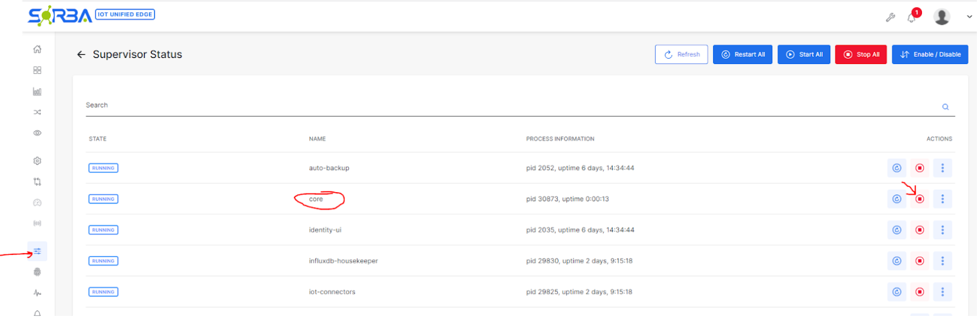980x325 pixels.
Task: Open more options for auto-backup
Action: coord(942,168)
